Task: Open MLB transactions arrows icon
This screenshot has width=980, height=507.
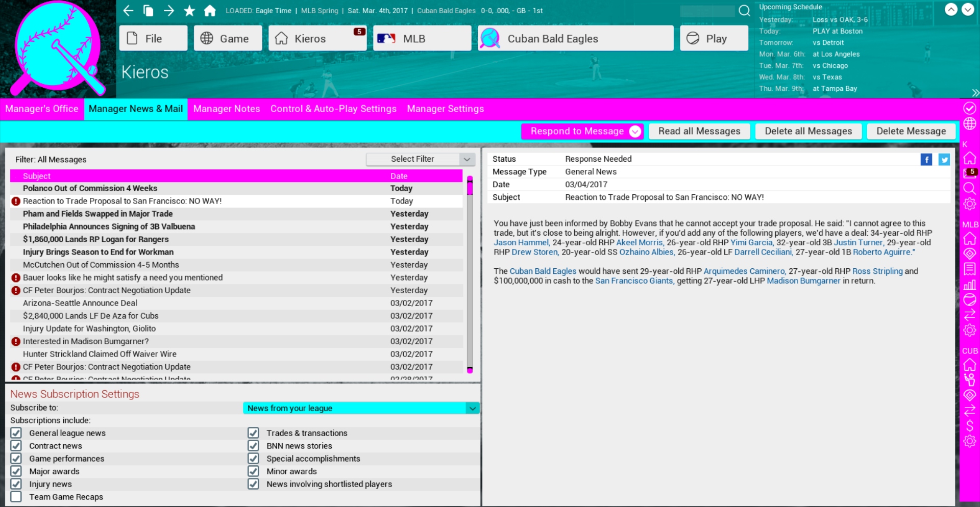Action: (970, 315)
